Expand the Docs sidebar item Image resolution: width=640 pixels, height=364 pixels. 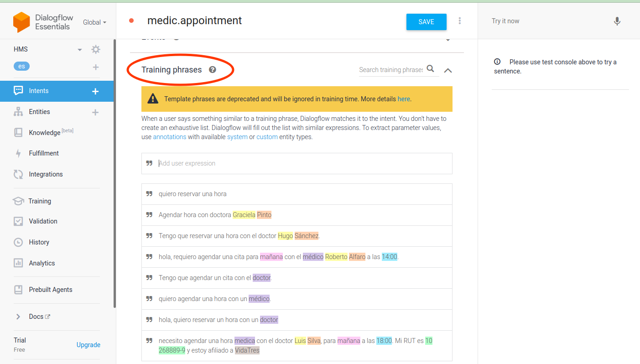tap(18, 317)
